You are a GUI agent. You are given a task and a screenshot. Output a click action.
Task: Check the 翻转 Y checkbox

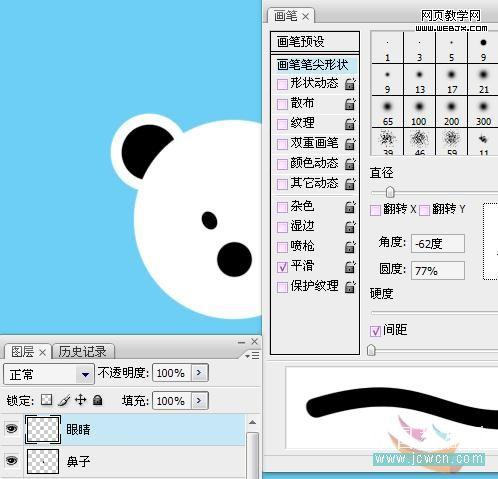424,210
